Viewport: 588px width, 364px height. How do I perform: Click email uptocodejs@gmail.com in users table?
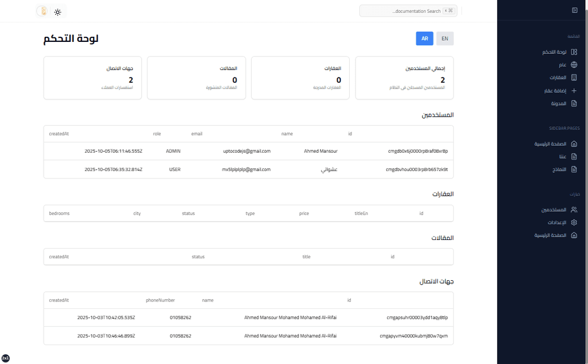click(246, 151)
